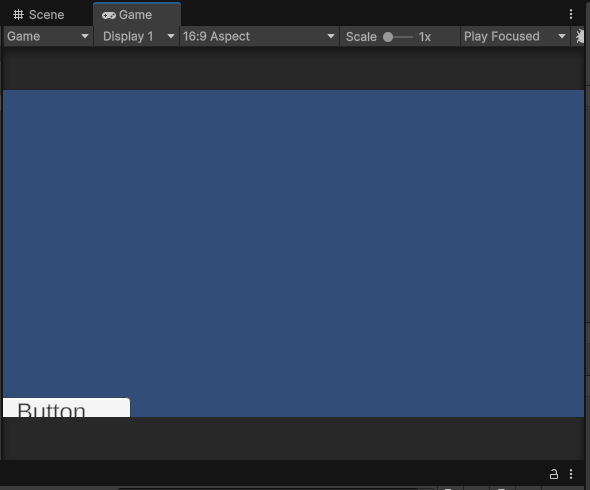Click the Scale slider handle

388,37
